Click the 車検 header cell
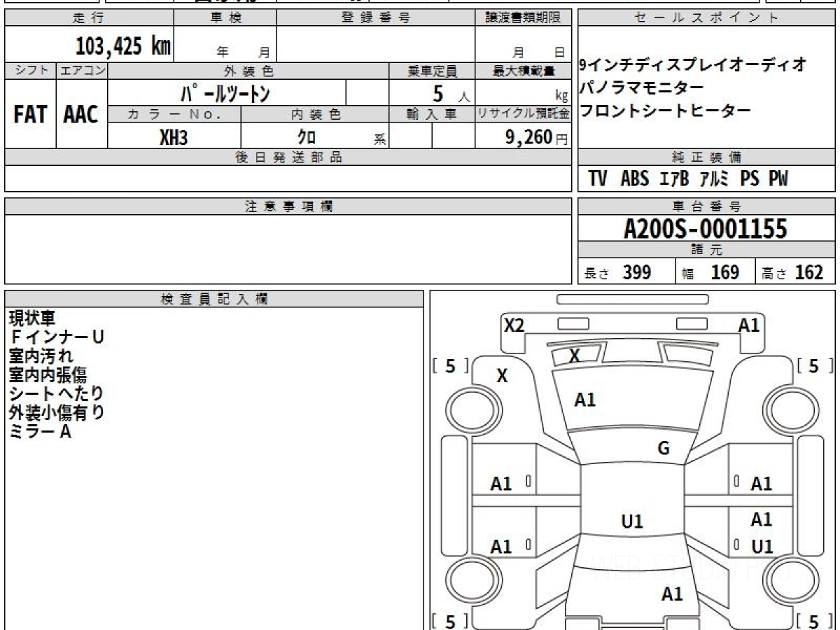 [225, 18]
